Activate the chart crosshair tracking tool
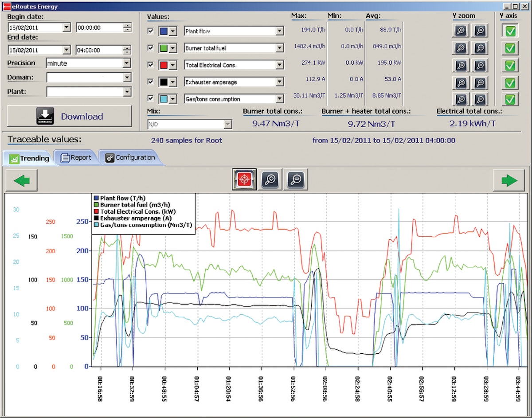Viewport: 532px width, 418px height. coord(244,180)
